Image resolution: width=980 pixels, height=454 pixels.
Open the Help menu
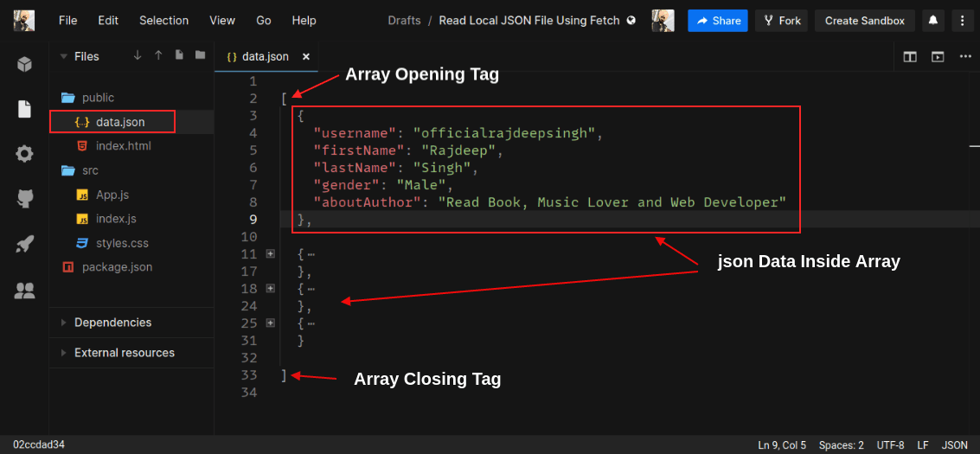(304, 21)
